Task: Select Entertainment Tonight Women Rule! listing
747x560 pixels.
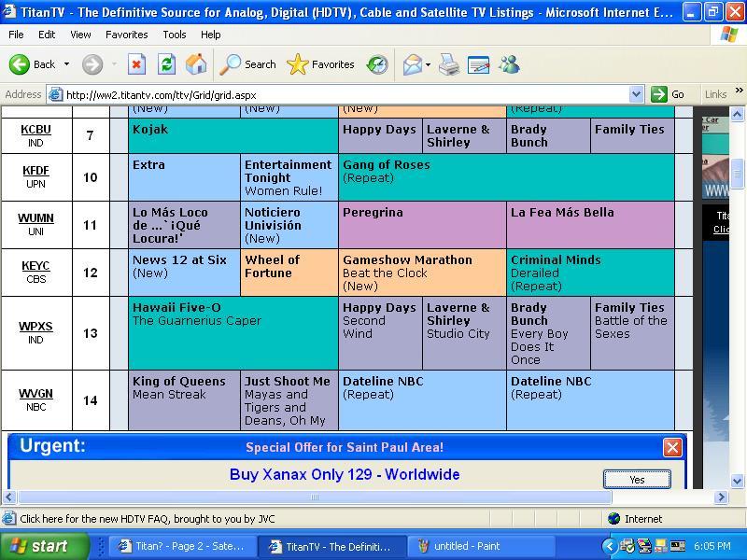Action: [x=289, y=177]
